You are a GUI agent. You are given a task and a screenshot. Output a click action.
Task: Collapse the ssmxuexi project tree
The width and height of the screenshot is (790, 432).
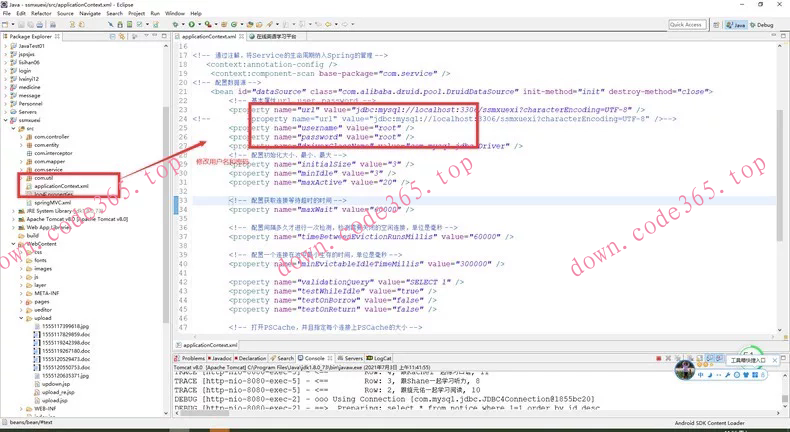point(6,120)
